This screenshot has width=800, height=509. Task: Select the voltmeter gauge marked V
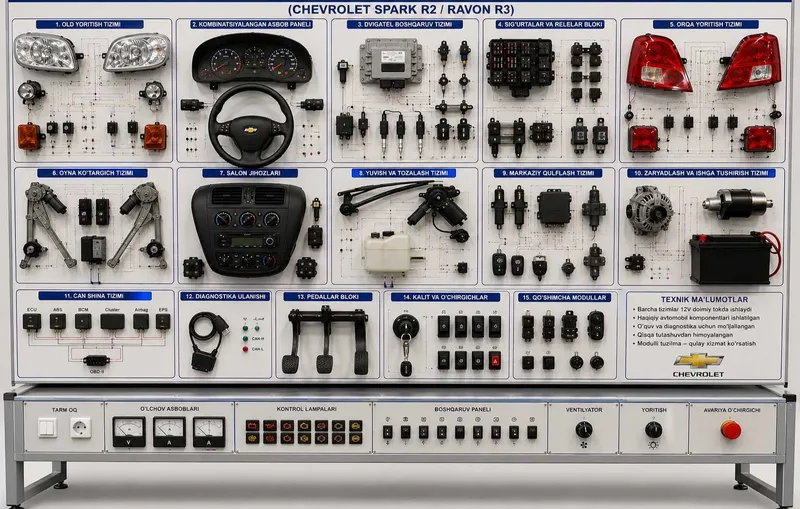tap(129, 432)
